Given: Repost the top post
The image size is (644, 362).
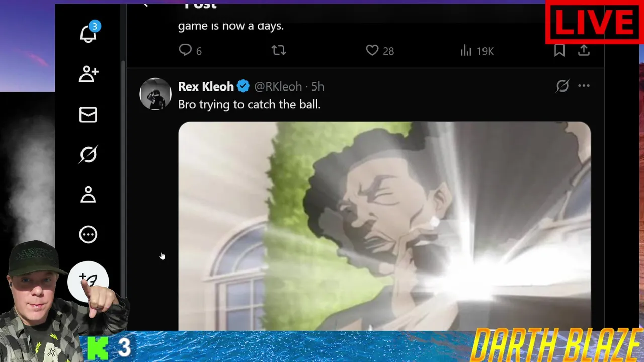Looking at the screenshot, I should pos(279,50).
